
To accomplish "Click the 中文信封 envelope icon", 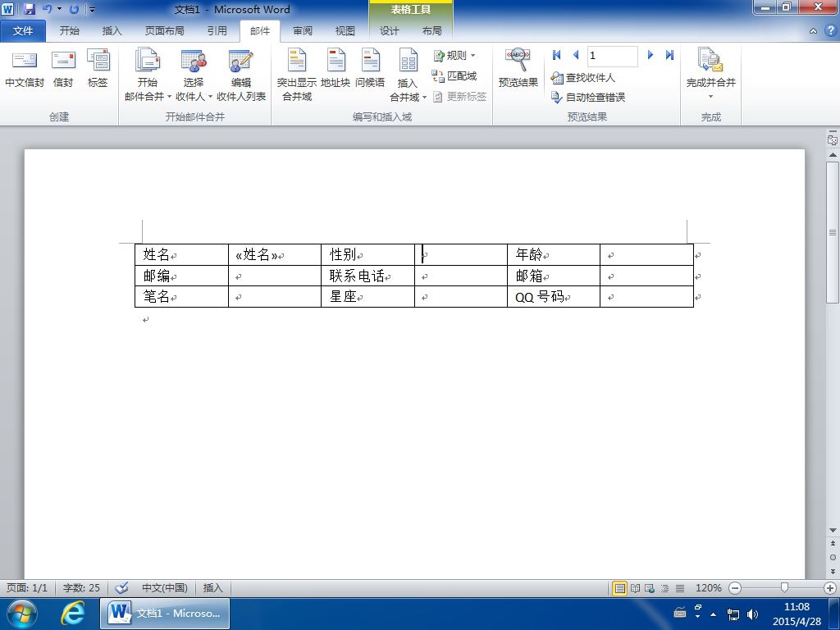I will (25, 70).
